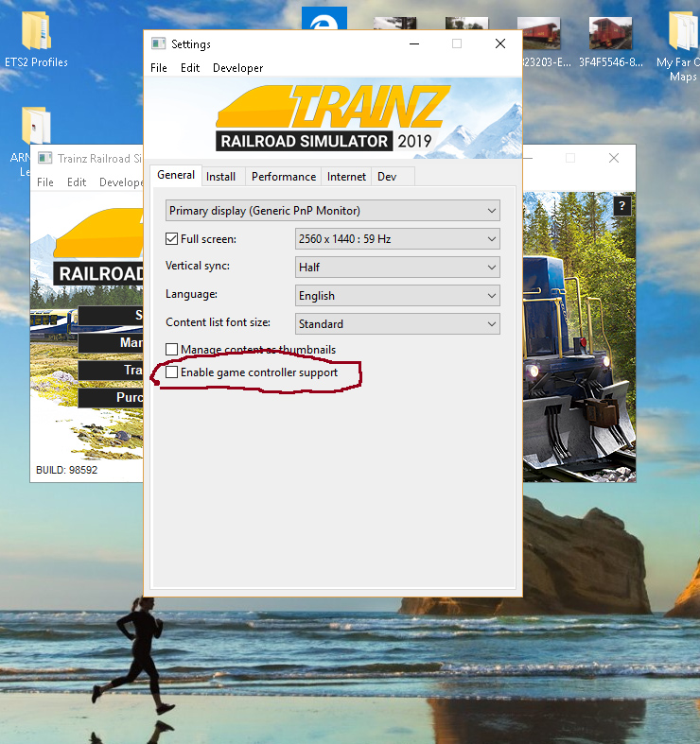Click the Trainz launcher window title icon
The width and height of the screenshot is (700, 744).
click(x=44, y=158)
